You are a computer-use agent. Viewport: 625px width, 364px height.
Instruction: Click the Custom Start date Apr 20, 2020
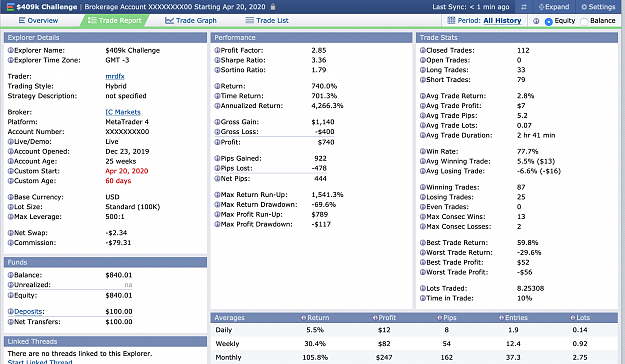coord(127,171)
